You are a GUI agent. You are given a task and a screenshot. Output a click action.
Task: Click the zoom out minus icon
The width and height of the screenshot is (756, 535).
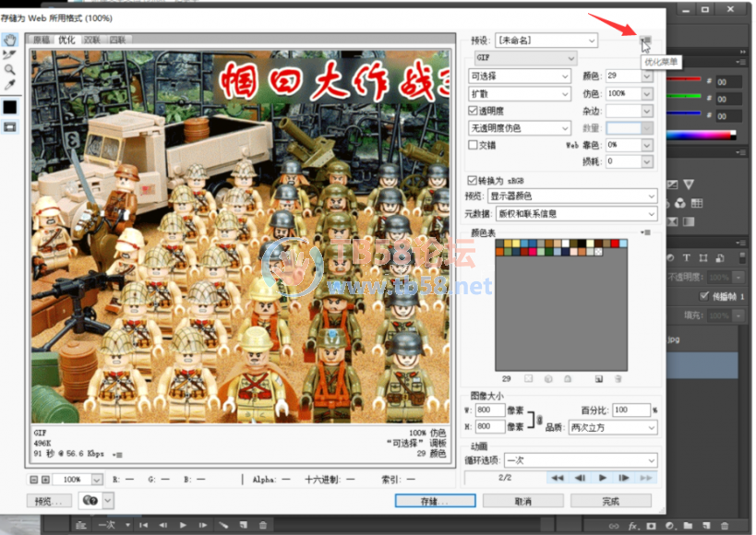point(33,480)
